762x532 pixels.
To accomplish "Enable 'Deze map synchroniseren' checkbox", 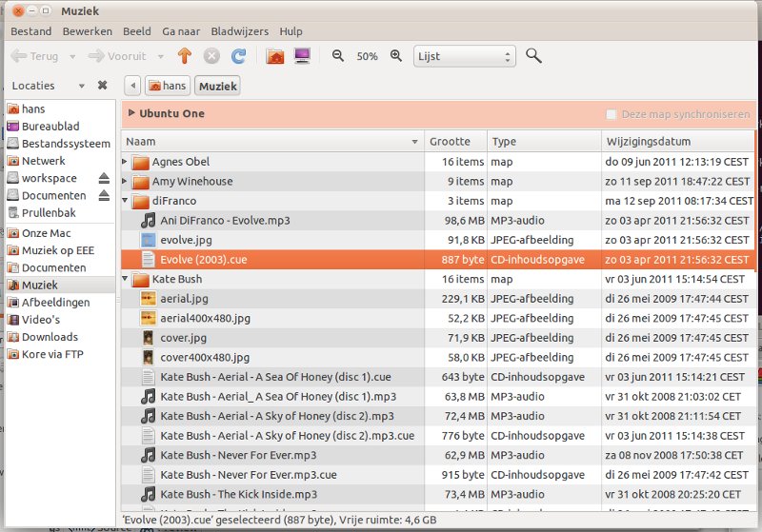I will pyautogui.click(x=612, y=114).
